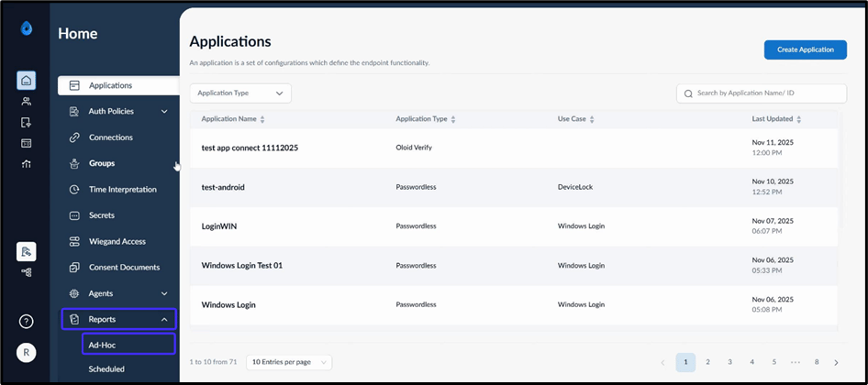
Task: Click the search magnifier icon
Action: [x=688, y=93]
